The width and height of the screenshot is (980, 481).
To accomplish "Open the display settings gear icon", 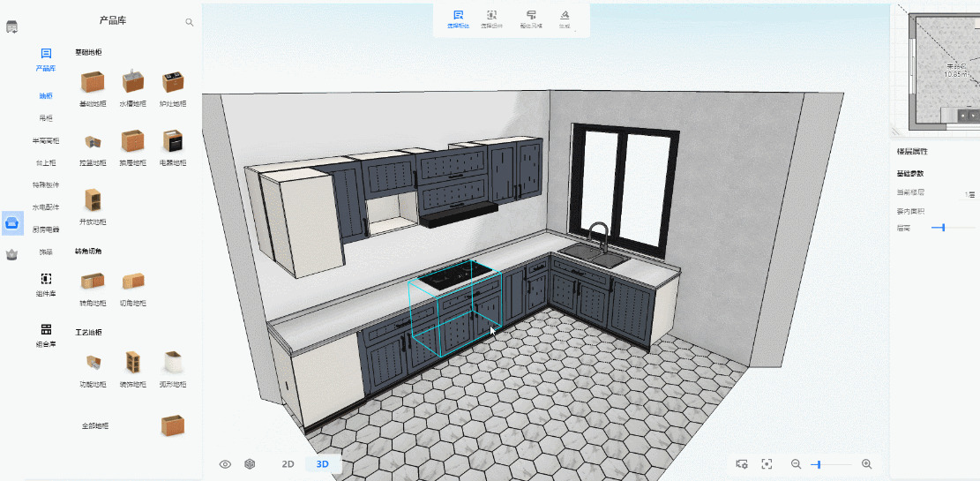I will [742, 464].
